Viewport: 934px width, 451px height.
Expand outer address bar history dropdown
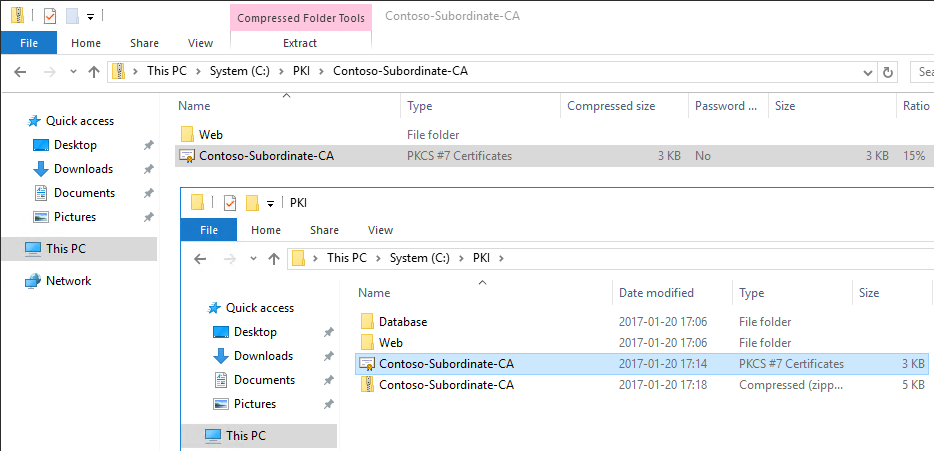point(868,72)
